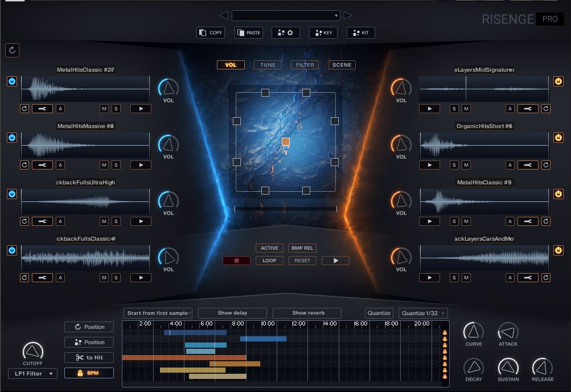Screen dimensions: 571x392
Task: Click the next preset arrow
Action: (348, 15)
